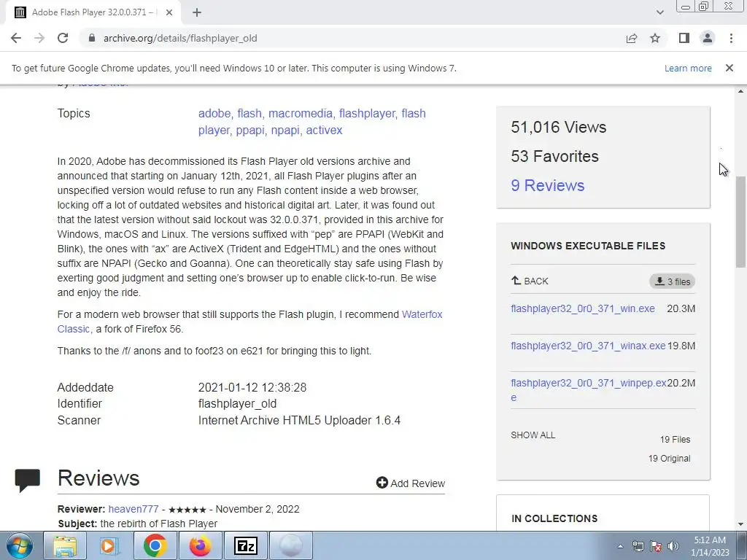
Task: Click the 19 Files count
Action: [675, 440]
